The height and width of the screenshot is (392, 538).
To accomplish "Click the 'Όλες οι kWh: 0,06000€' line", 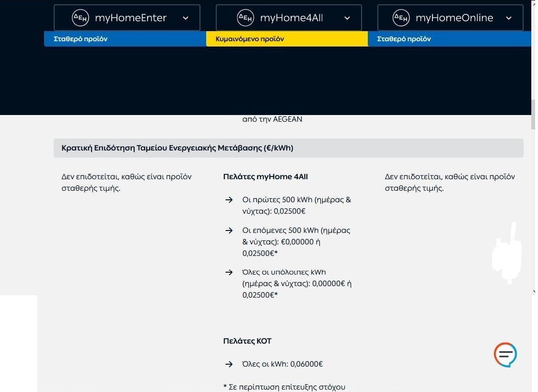I will pos(282,364).
